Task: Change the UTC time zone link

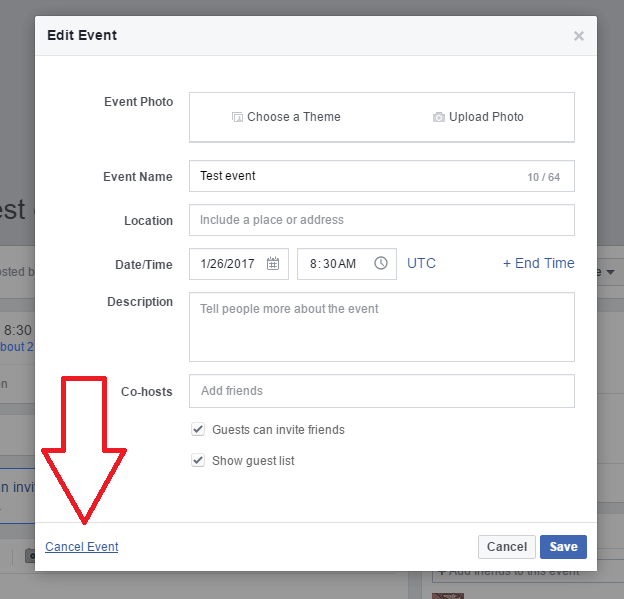Action: coord(421,263)
